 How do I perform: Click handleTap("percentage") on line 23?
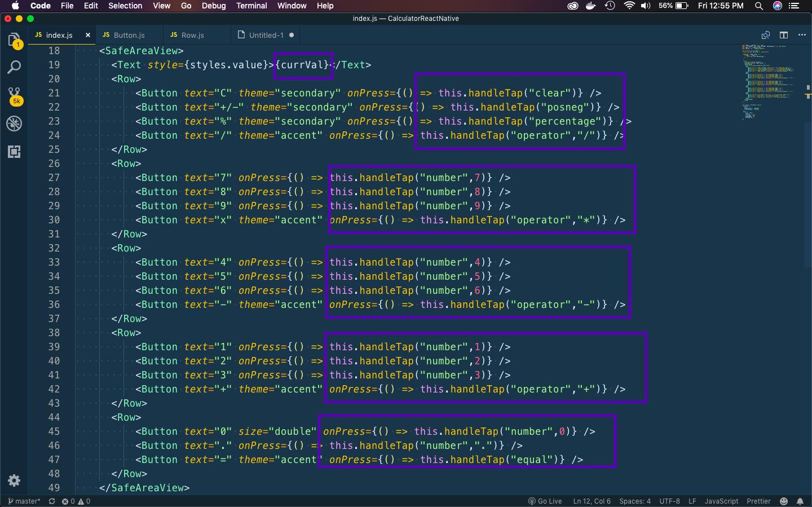pyautogui.click(x=538, y=121)
